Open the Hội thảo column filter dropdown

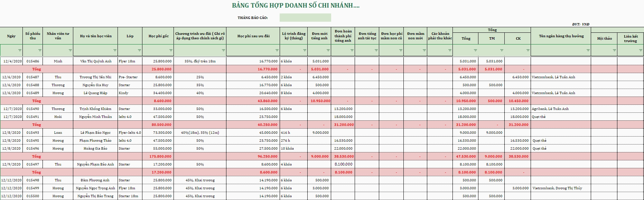tap(614, 50)
